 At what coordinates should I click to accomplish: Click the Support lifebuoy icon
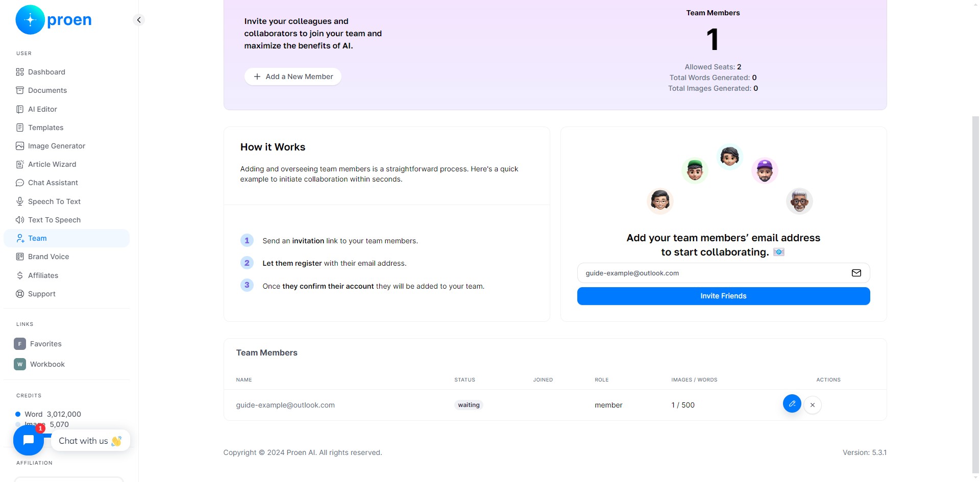[20, 294]
